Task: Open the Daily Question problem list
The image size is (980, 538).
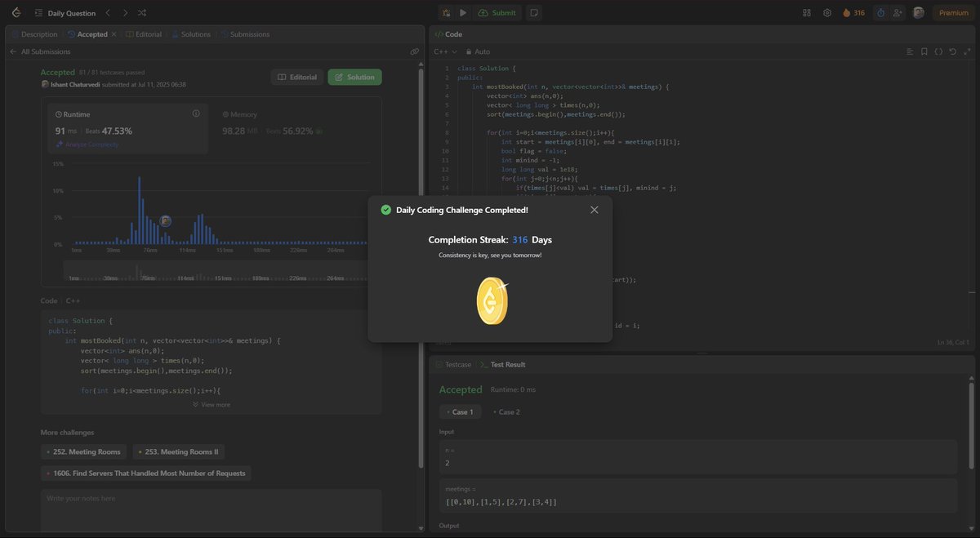Action: coord(64,13)
